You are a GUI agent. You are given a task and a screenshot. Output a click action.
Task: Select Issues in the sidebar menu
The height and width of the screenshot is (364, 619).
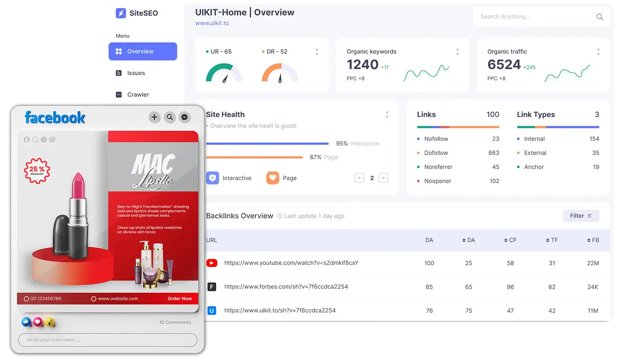[x=136, y=73]
